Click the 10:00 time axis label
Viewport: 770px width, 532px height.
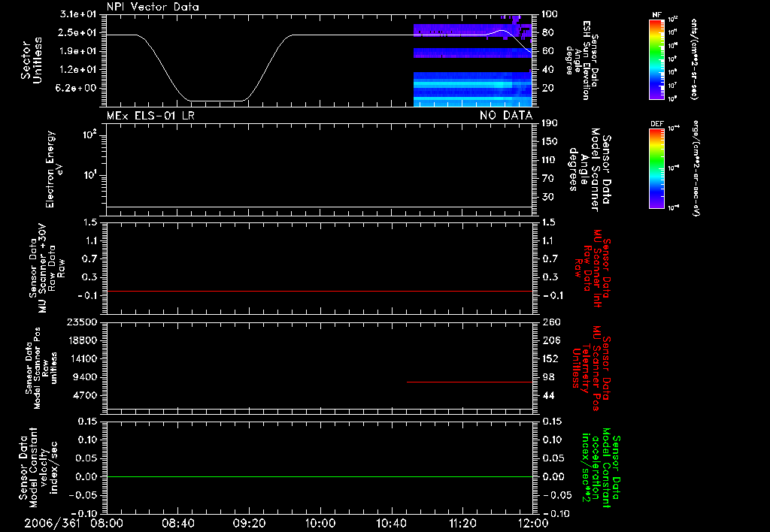coord(320,523)
